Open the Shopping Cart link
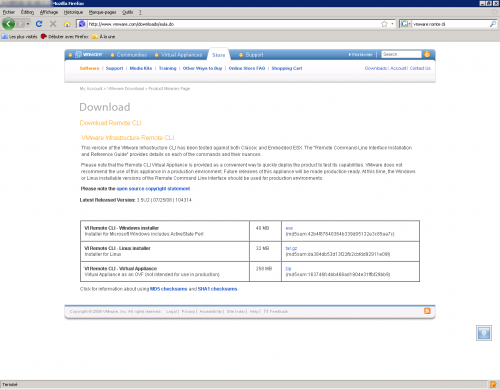This screenshot has width=500, height=390. click(287, 68)
